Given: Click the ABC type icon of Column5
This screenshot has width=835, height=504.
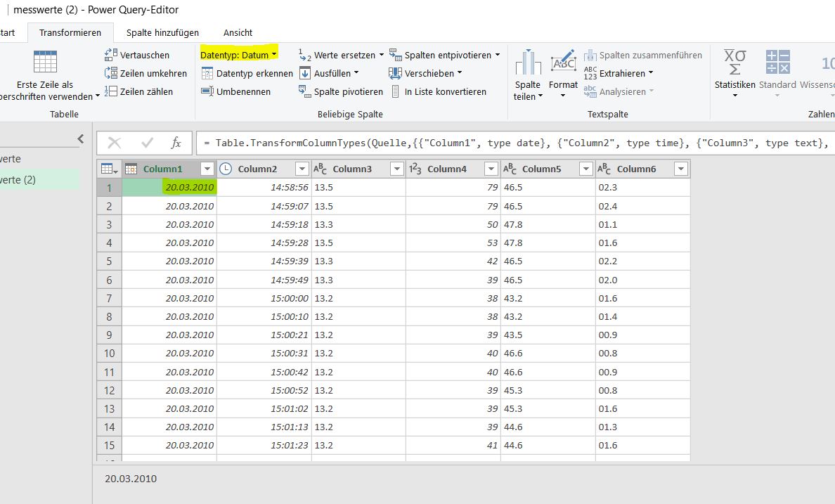Looking at the screenshot, I should tap(510, 169).
